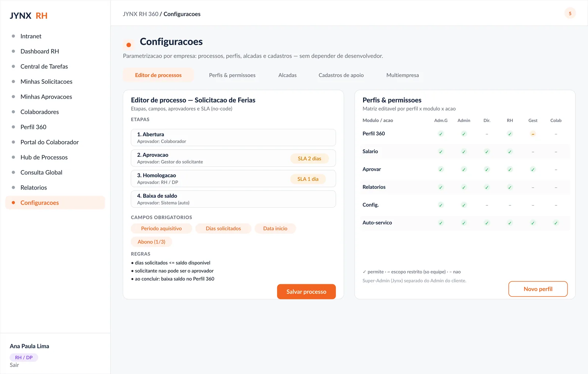
Task: Toggle Aprovar permission for Gest
Action: pos(533,169)
